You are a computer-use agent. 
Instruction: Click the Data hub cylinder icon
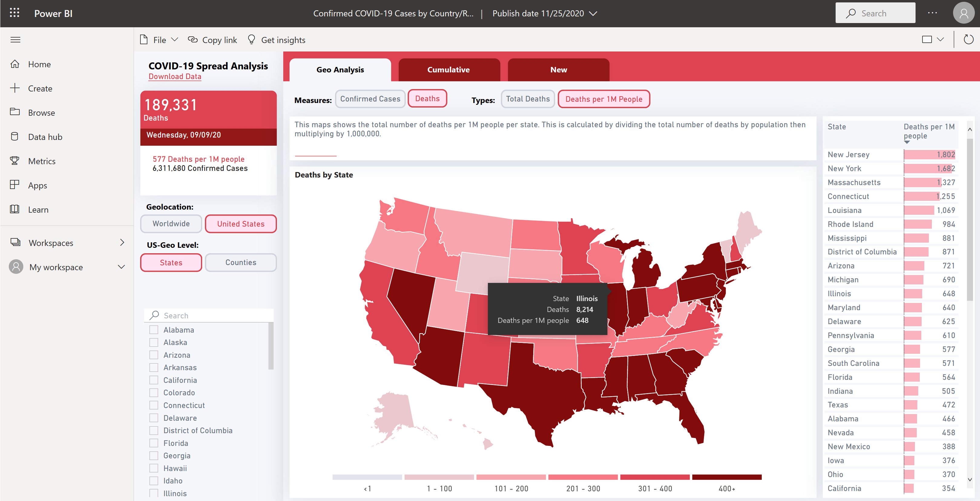coord(15,136)
